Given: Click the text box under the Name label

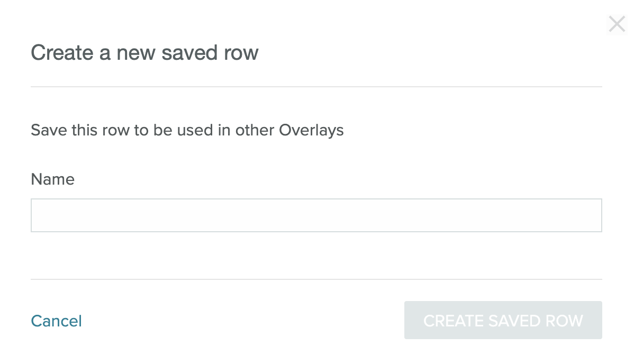Looking at the screenshot, I should pos(316,215).
